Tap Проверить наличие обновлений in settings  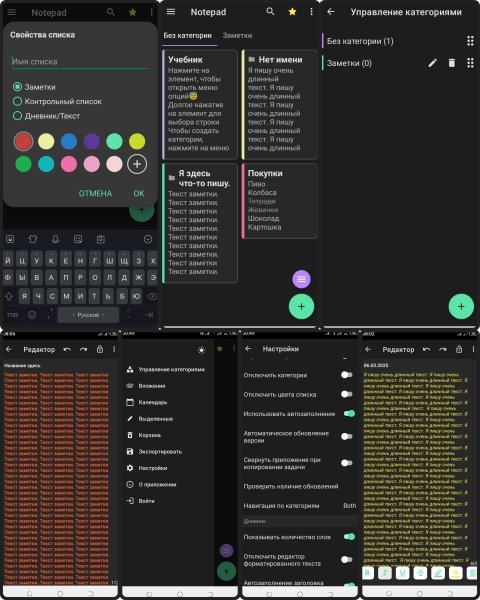click(291, 486)
